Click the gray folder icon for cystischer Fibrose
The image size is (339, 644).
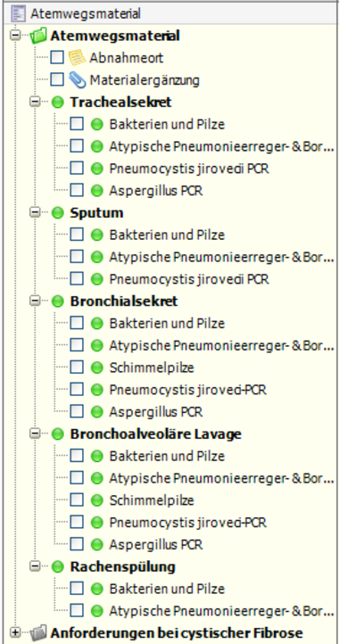click(x=38, y=632)
